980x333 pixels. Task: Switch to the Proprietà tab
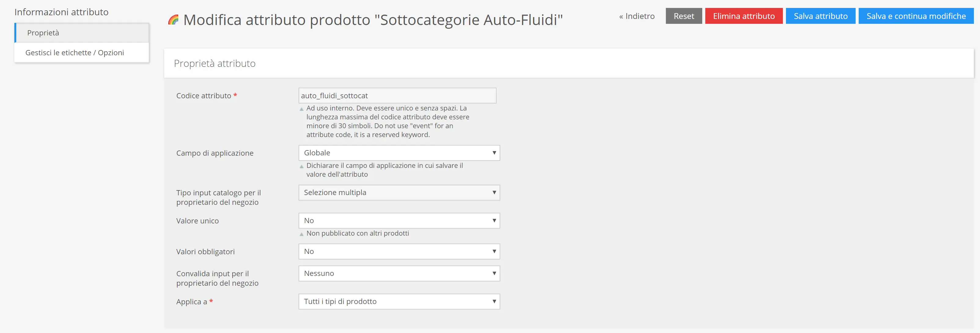[x=43, y=33]
